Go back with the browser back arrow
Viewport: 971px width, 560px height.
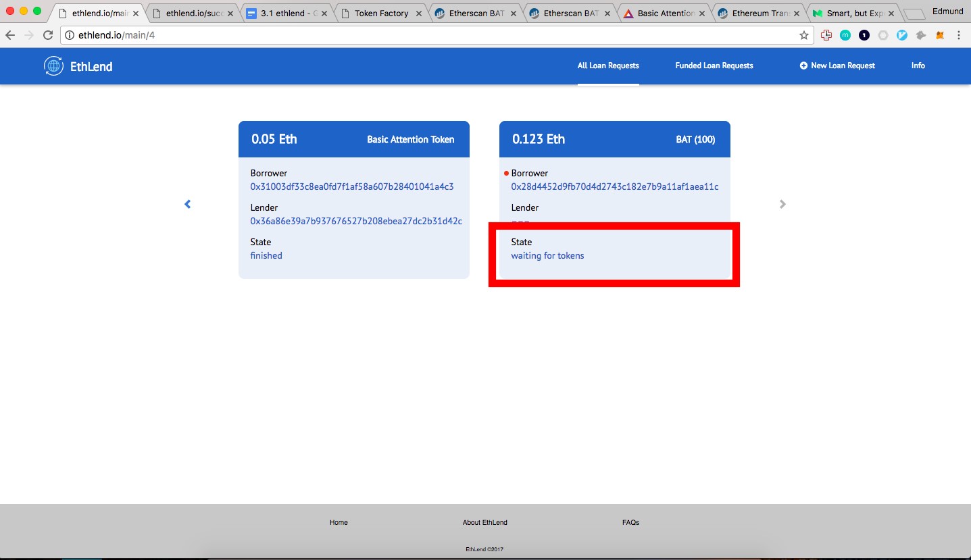click(x=10, y=35)
